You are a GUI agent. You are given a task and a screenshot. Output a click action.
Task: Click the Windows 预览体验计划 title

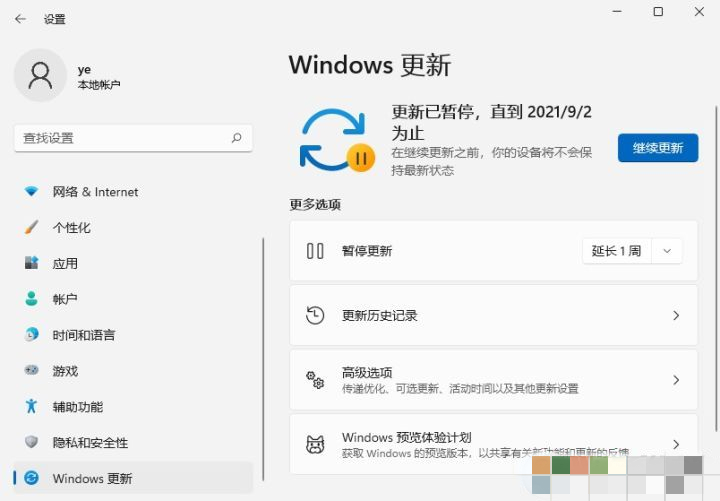coord(406,437)
